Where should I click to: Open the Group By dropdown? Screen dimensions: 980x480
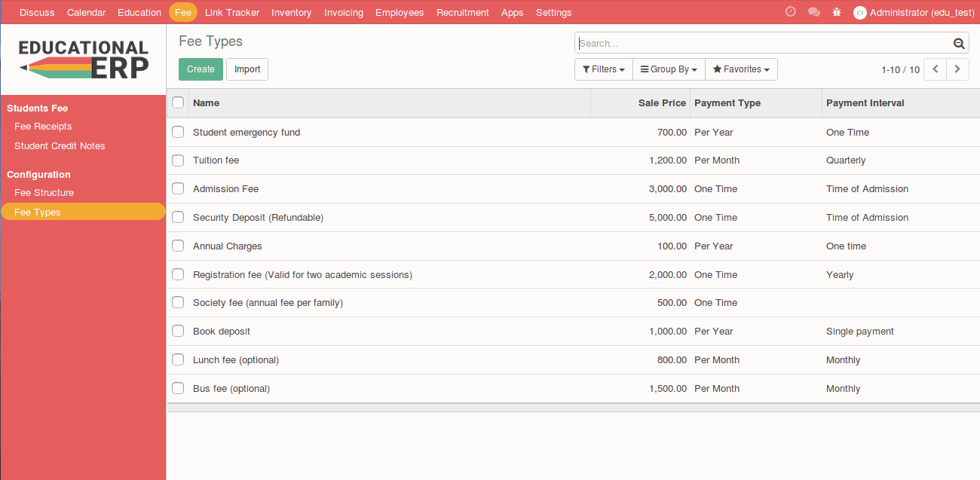tap(669, 69)
